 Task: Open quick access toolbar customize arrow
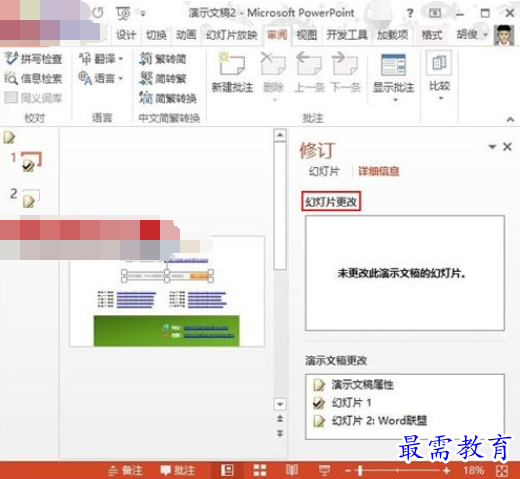(x=143, y=14)
